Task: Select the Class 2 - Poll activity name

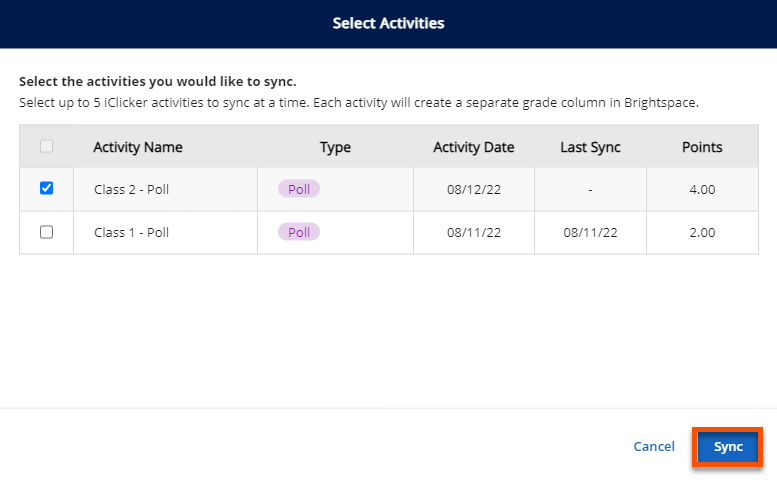Action: [131, 189]
